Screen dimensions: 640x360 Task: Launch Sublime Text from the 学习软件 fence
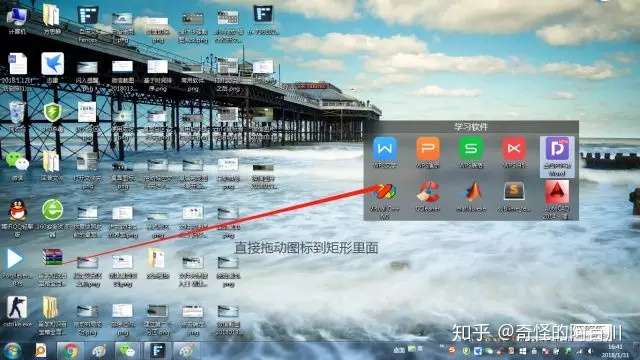pyautogui.click(x=514, y=191)
